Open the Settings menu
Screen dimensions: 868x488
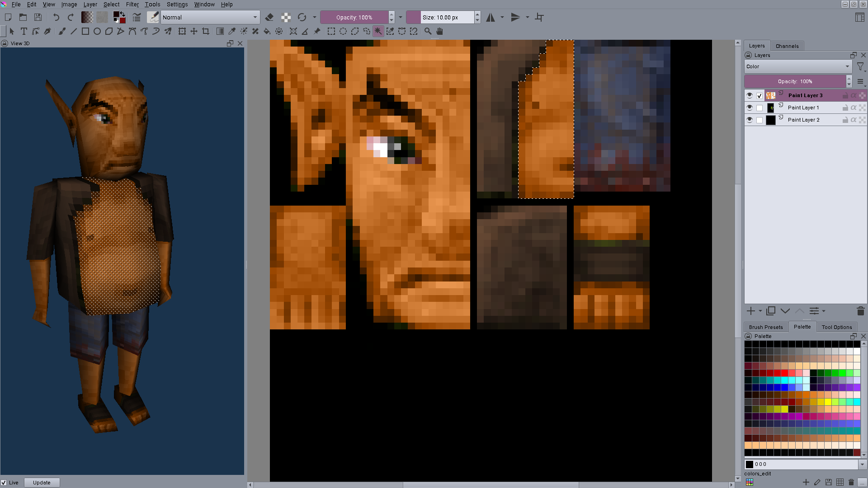(177, 5)
